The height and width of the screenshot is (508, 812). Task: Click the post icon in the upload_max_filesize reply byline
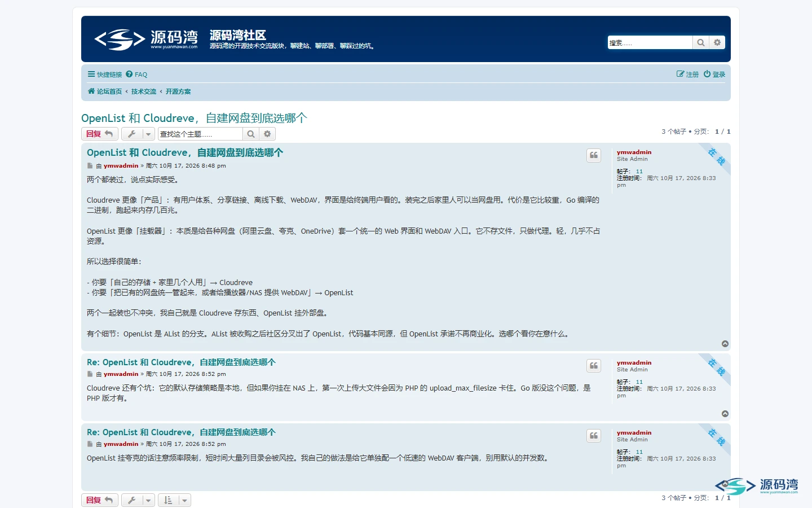[90, 374]
